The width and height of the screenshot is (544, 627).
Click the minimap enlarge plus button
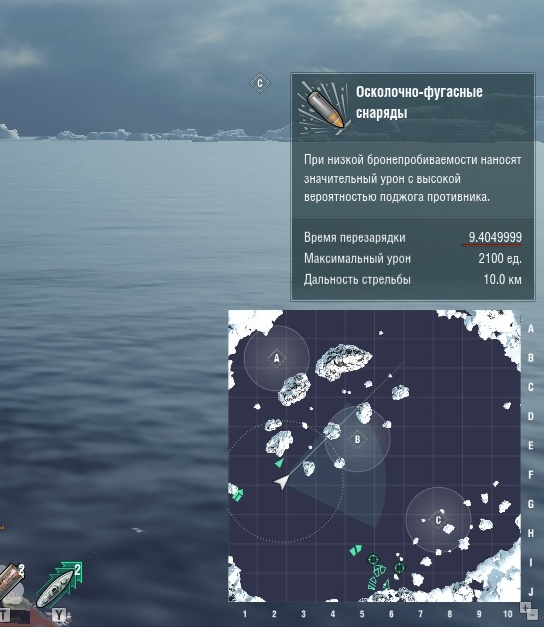coord(525,607)
